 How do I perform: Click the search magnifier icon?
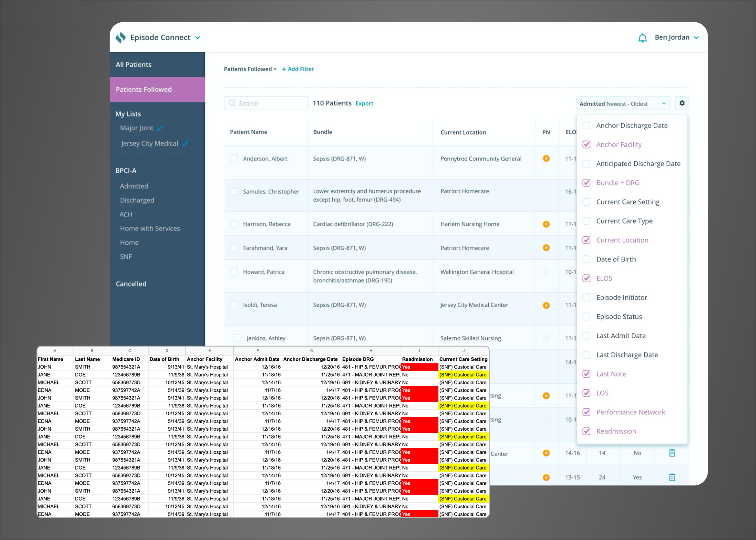coord(232,103)
